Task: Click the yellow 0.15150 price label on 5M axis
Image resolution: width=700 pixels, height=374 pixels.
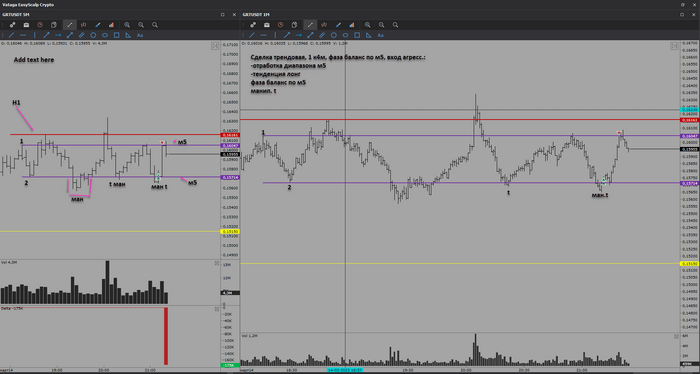Action: (x=230, y=231)
